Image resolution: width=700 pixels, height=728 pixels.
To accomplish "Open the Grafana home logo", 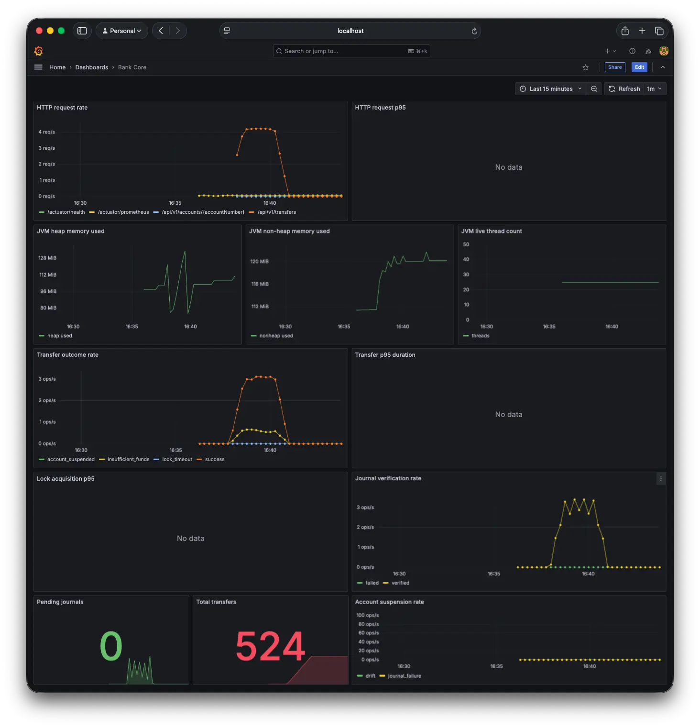I will click(39, 51).
